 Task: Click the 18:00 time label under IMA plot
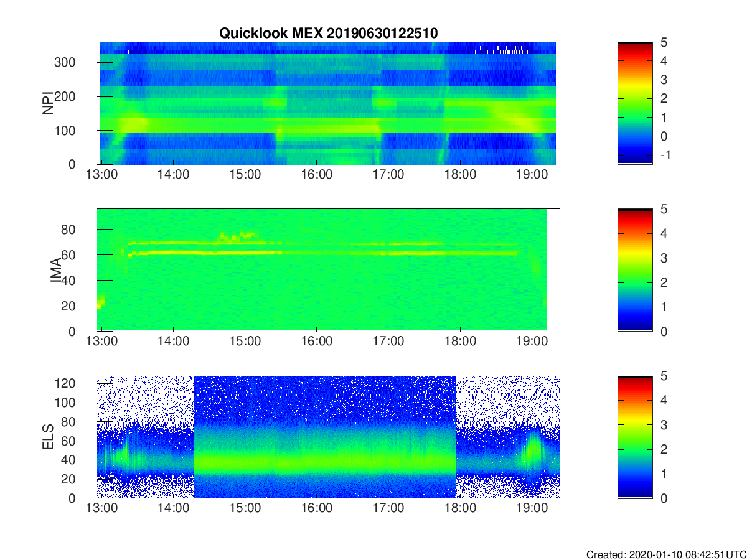pos(460,343)
